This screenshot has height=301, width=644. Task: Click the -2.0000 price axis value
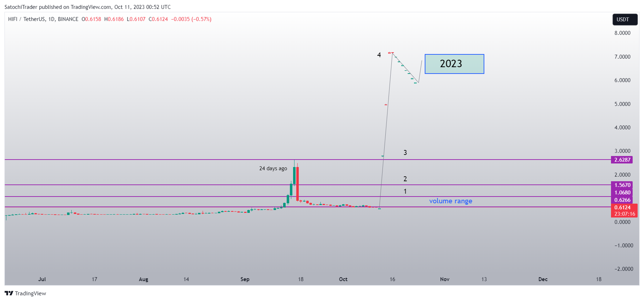(624, 269)
